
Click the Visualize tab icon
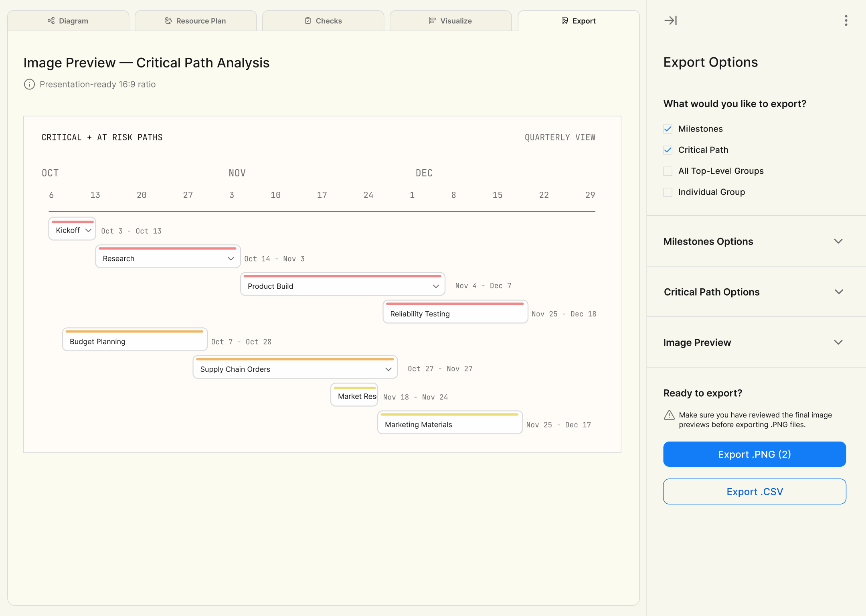tap(432, 20)
